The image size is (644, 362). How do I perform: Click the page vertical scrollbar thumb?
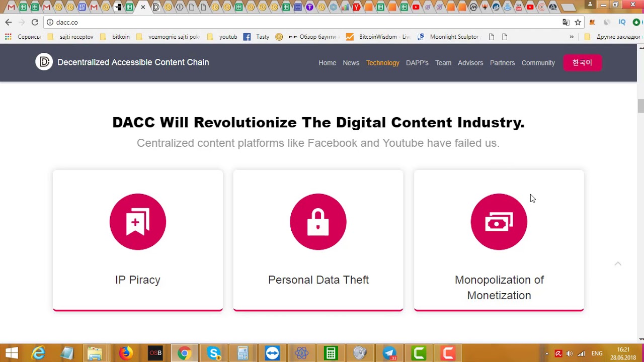coord(640,106)
